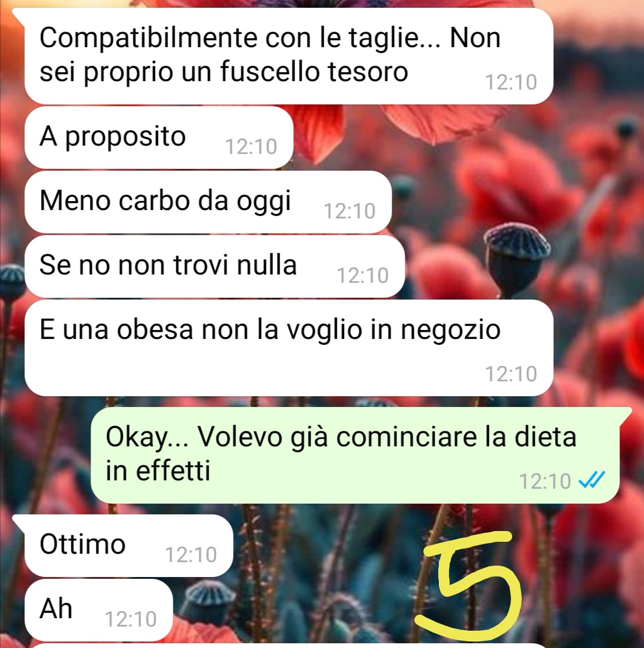Select the 'Ottimo' message bubble
The height and width of the screenshot is (648, 644).
128,545
